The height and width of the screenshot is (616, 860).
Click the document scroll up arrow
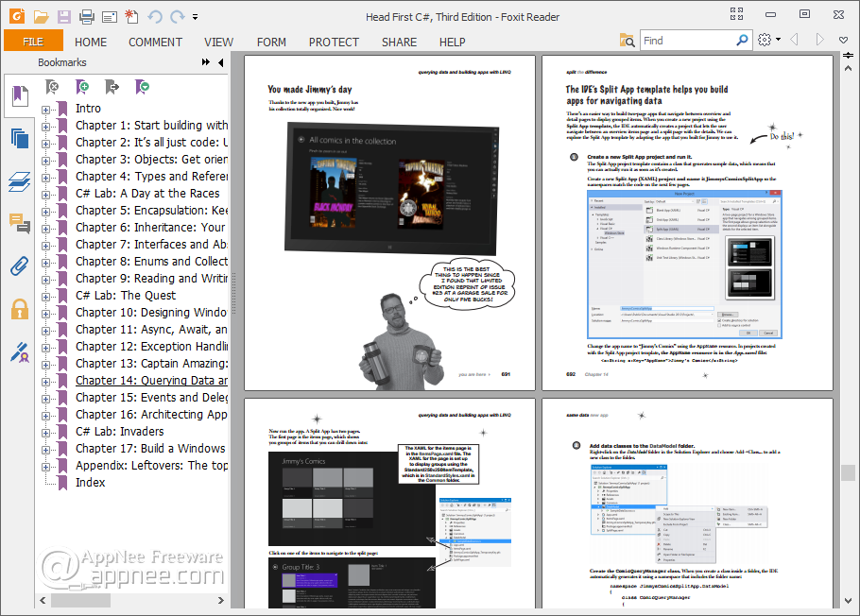848,69
